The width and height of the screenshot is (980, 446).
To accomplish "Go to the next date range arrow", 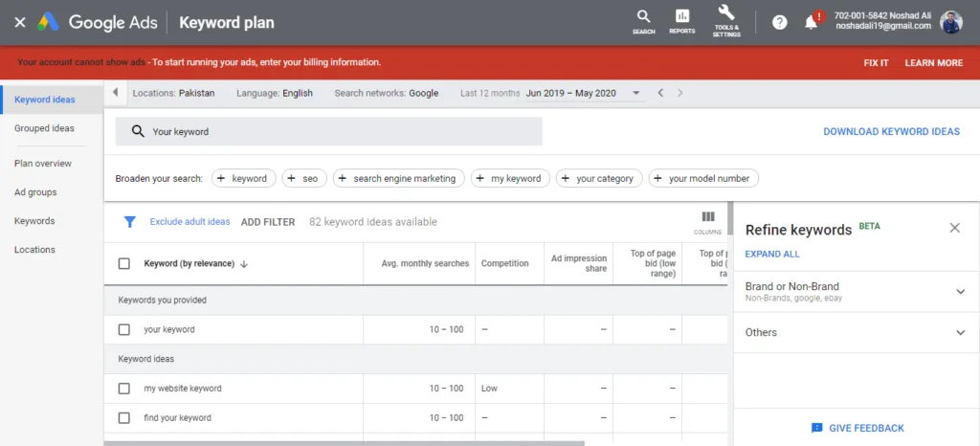I will [x=680, y=93].
